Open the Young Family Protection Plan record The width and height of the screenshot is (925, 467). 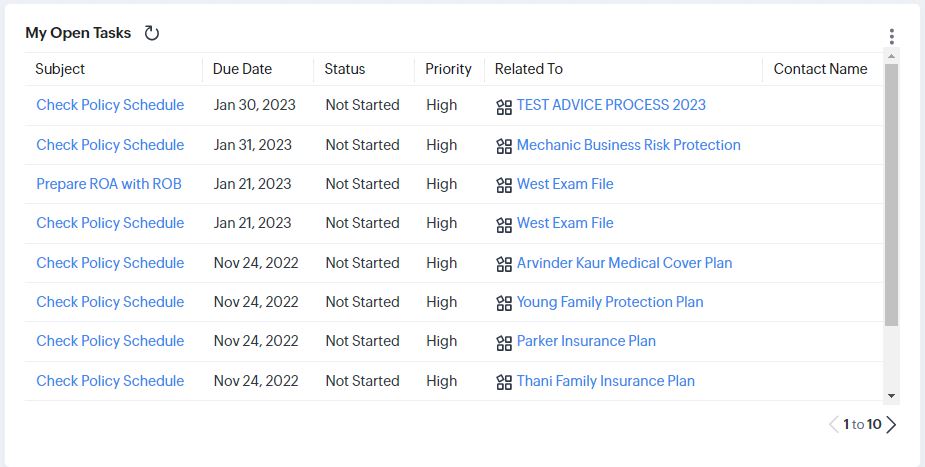(x=610, y=302)
